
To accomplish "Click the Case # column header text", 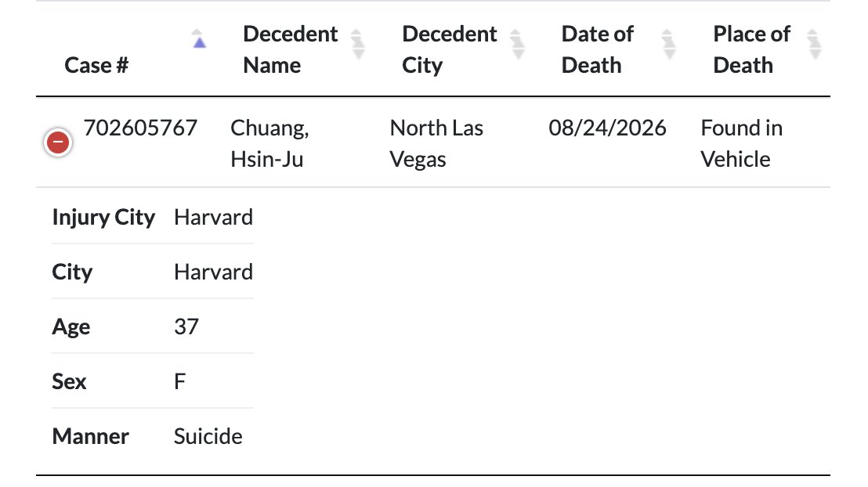I will [96, 65].
